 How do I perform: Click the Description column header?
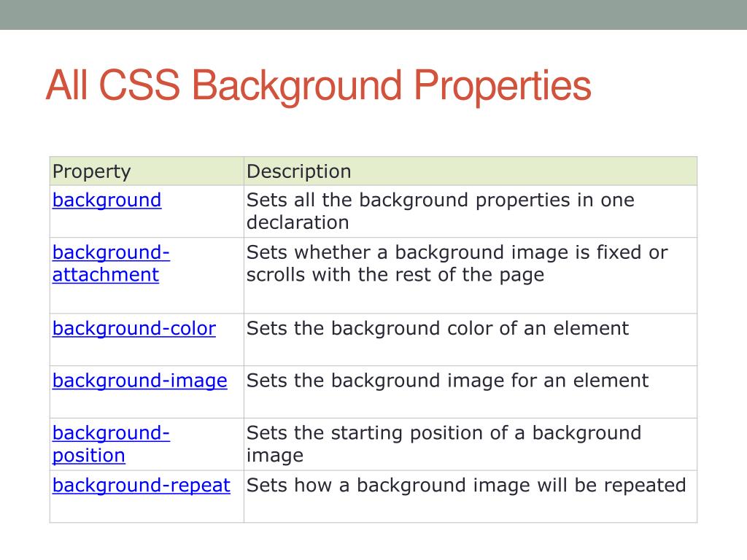pyautogui.click(x=298, y=171)
